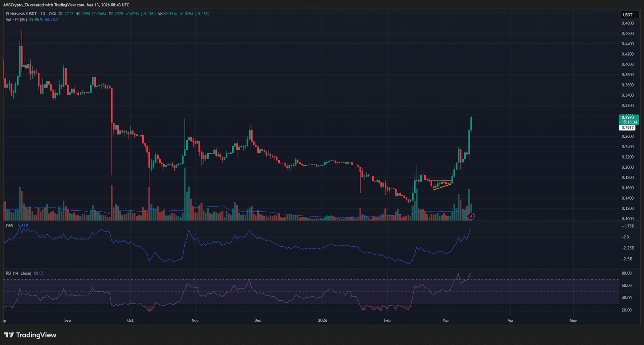Click the −2B level on OBV scale
The image size is (644, 345).
(625, 237)
